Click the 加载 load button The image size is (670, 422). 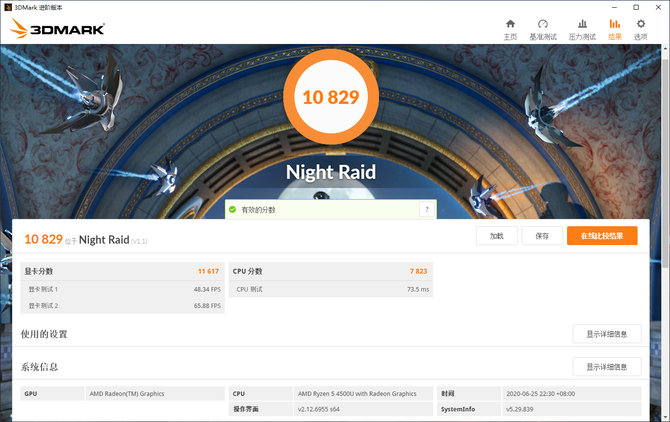(x=497, y=236)
